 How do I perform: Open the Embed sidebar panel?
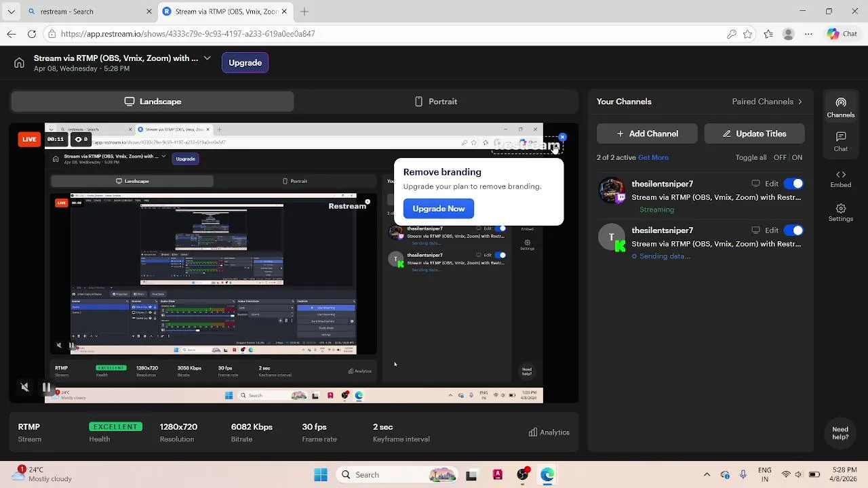[x=841, y=179]
